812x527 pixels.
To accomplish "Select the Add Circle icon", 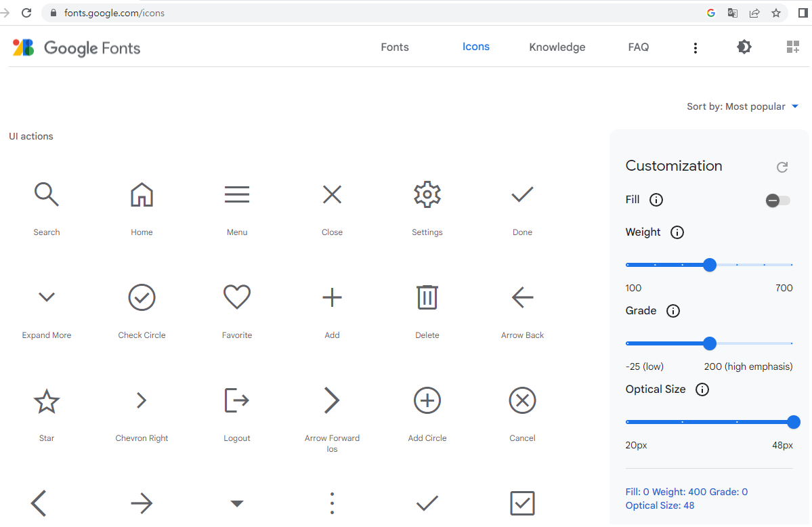I will tap(427, 400).
